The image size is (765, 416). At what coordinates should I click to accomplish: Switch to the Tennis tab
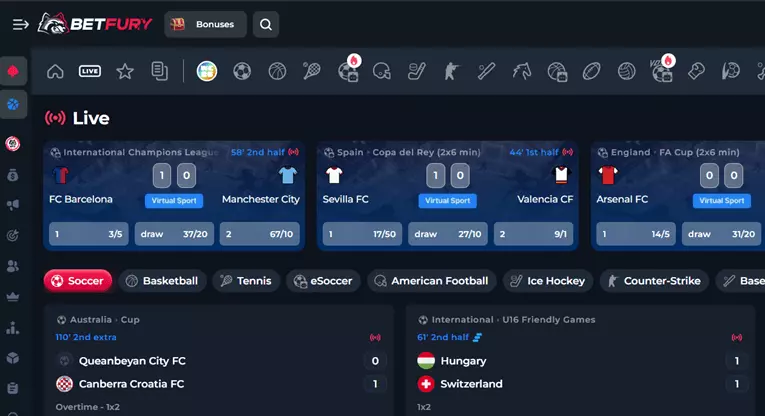(x=246, y=281)
